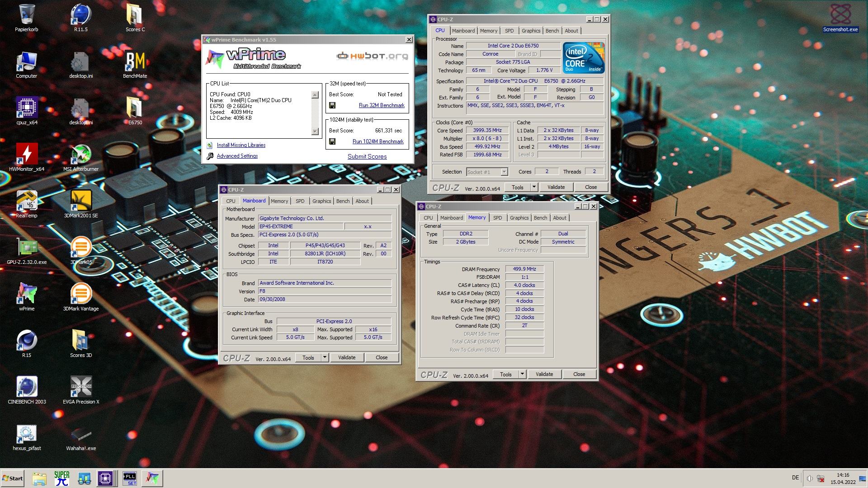Open GPU-Z.2.32.0.exe icon
This screenshot has width=868, height=488.
coord(27,251)
